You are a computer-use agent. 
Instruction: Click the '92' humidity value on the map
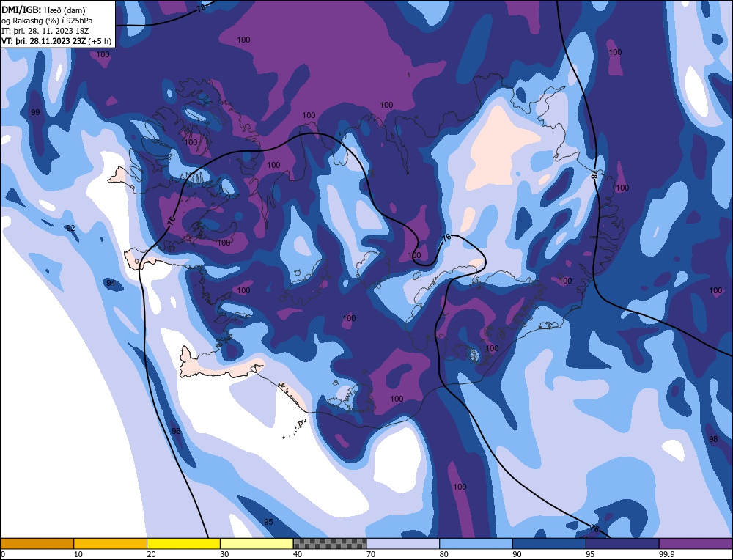click(x=70, y=228)
